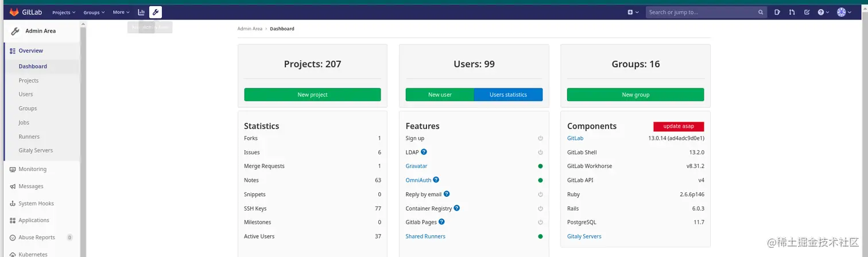Open the Merge requests icon in navbar
The height and width of the screenshot is (257, 868).
[792, 12]
